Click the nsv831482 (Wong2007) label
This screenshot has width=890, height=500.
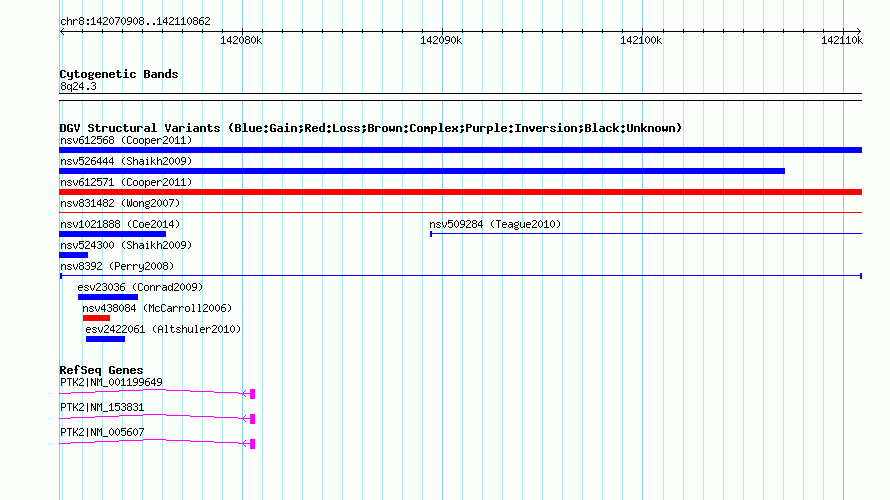click(x=120, y=203)
